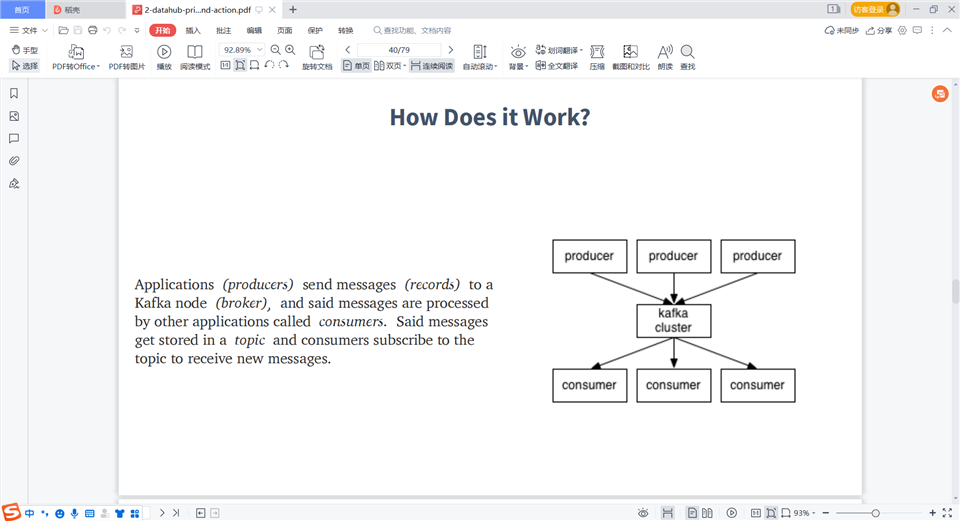Open Screenshot and compare (截图和对比)

click(631, 58)
